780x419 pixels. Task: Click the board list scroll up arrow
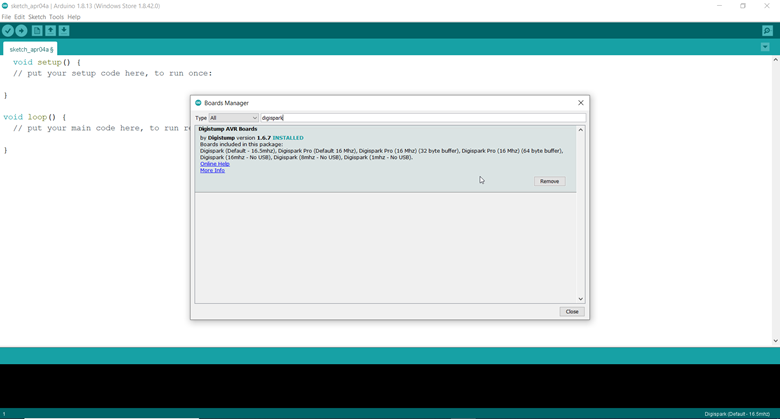click(x=581, y=130)
